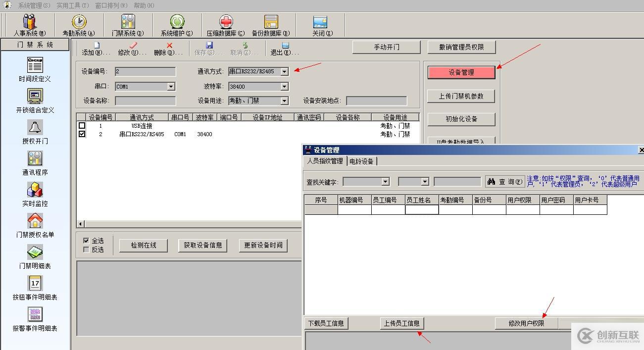Click the 修改用户权限 button
644x350 pixels.
pyautogui.click(x=527, y=323)
